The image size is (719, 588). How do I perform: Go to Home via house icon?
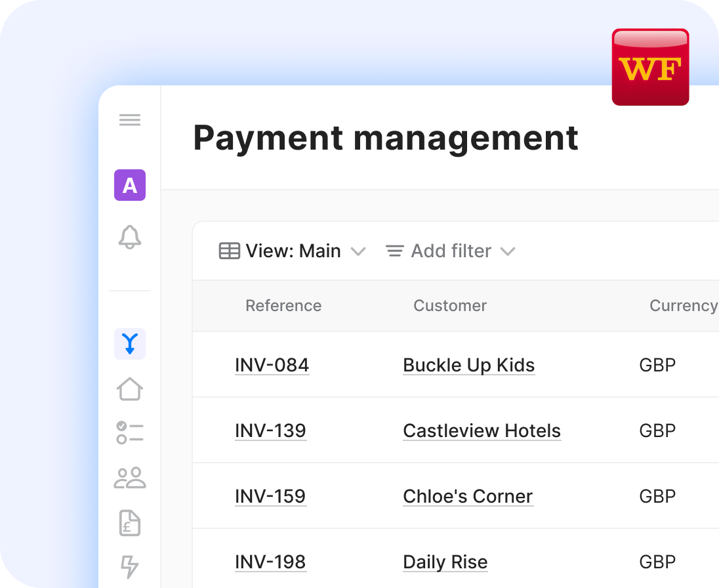click(x=130, y=388)
